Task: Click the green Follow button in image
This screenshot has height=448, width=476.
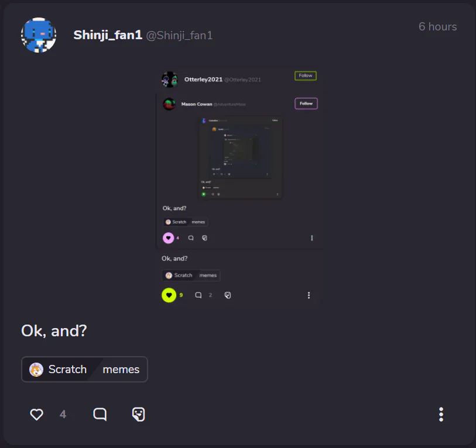Action: 306,75
